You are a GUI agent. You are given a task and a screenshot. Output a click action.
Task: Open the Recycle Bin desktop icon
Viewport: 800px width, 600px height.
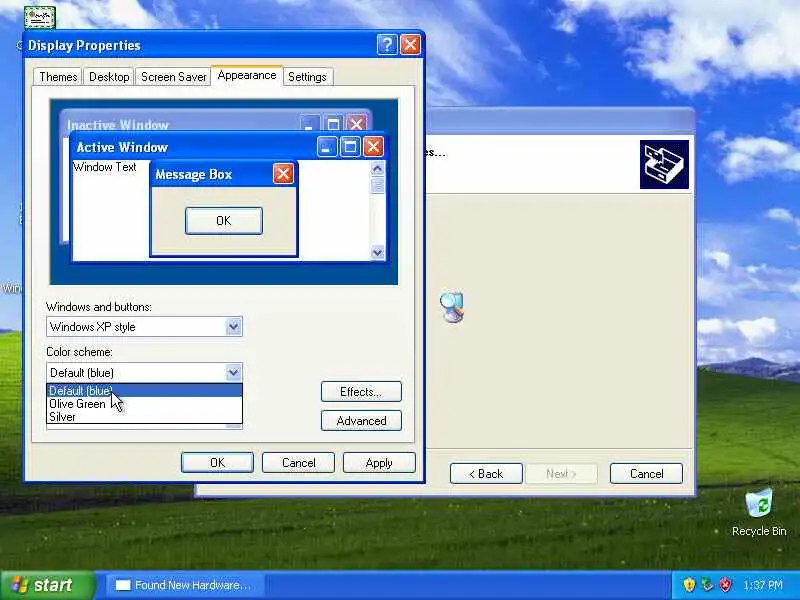coord(759,513)
